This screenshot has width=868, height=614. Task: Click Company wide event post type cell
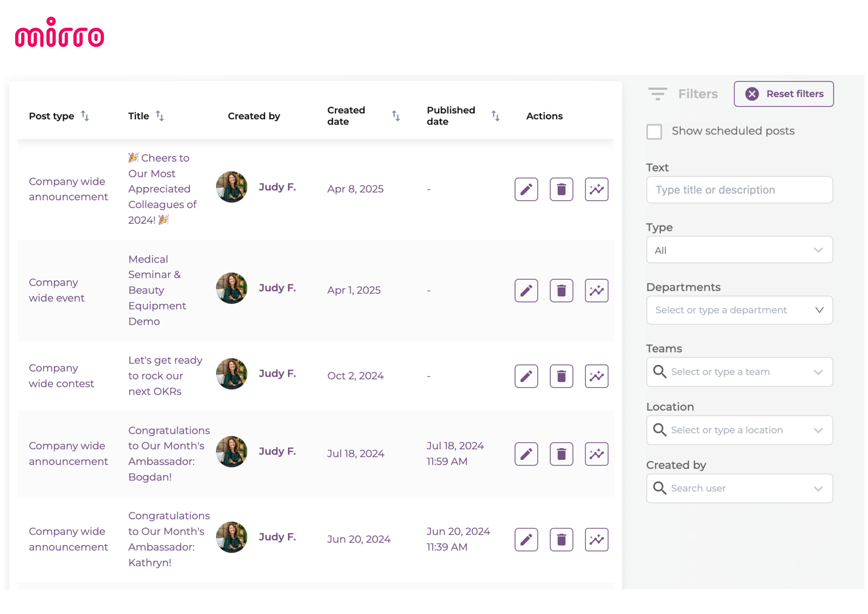(x=57, y=290)
